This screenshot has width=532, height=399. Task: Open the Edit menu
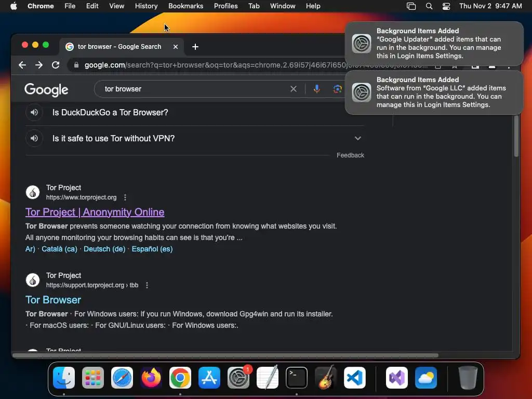click(x=92, y=6)
